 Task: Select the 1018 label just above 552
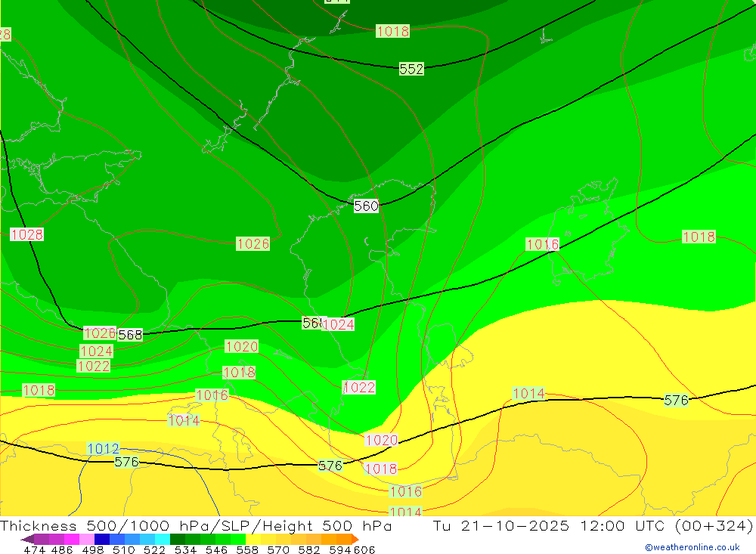click(393, 31)
